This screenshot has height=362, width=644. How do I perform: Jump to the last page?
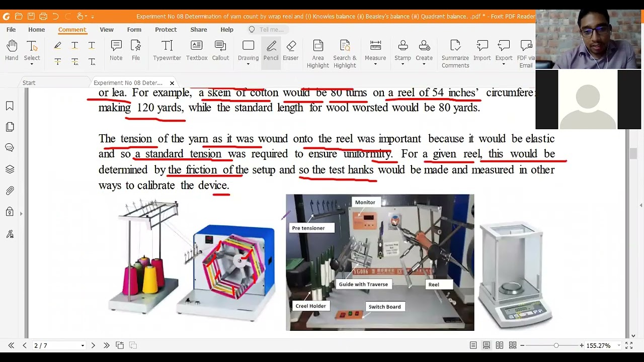point(106,345)
